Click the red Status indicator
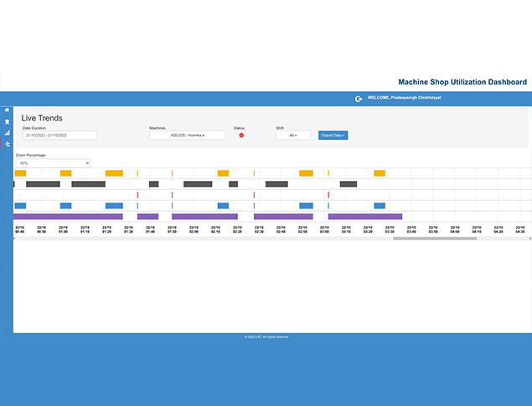This screenshot has height=406, width=532. 242,135
